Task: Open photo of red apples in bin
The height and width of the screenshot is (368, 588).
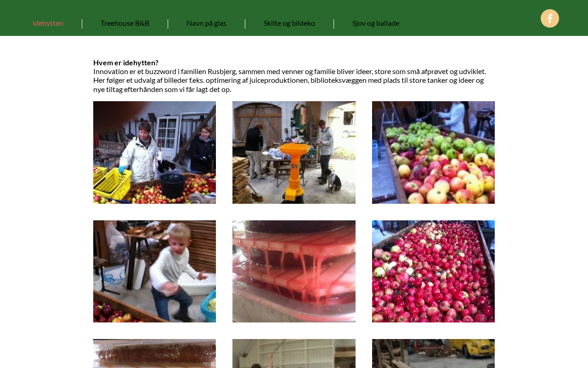Action: pos(433,271)
